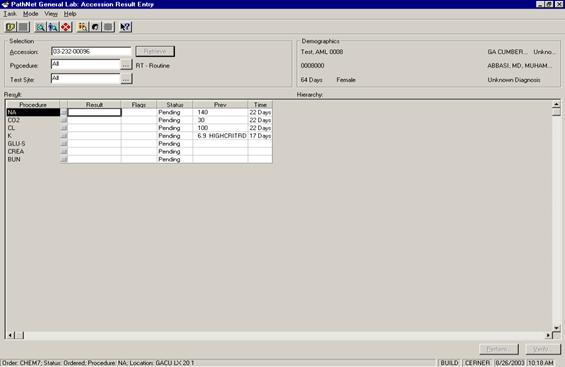The width and height of the screenshot is (565, 367).
Task: Click into the Accession number field
Action: (91, 52)
